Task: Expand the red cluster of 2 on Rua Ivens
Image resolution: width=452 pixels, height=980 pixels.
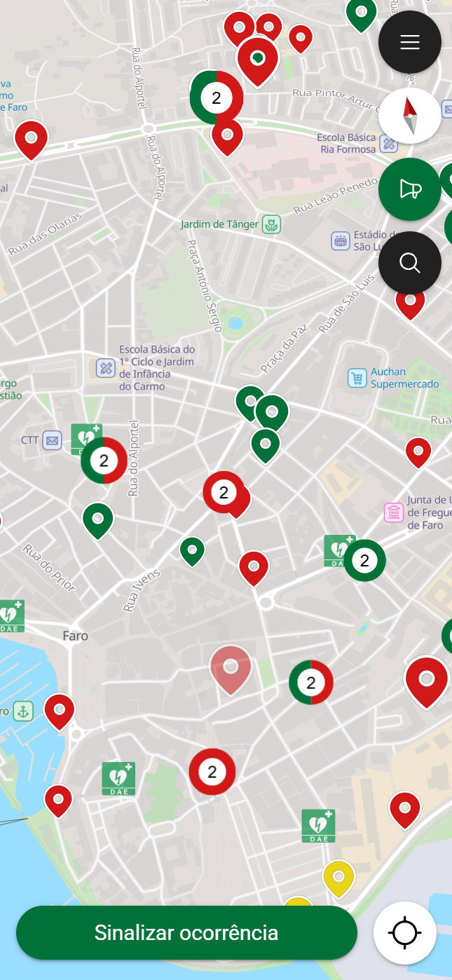Action: pos(224,493)
